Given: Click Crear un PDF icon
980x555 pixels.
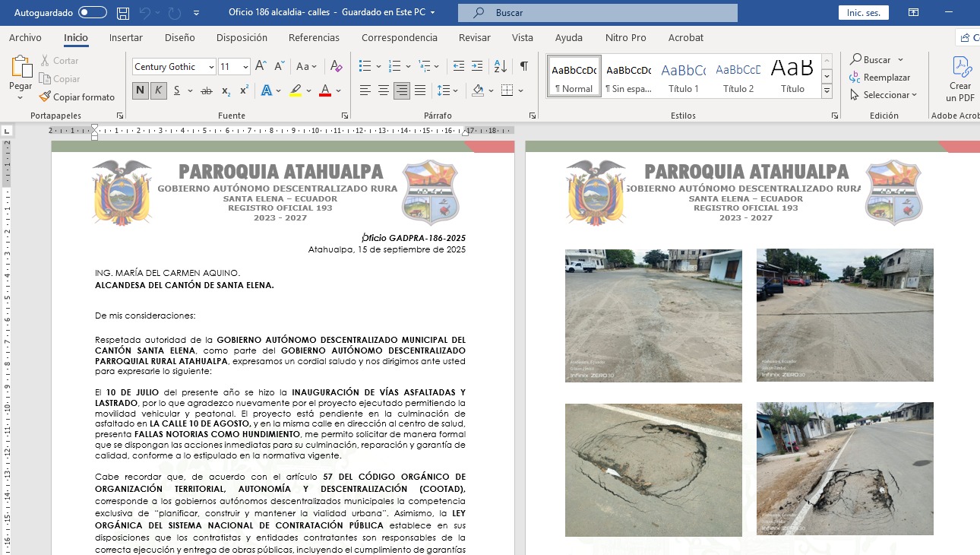Looking at the screenshot, I should coord(960,78).
